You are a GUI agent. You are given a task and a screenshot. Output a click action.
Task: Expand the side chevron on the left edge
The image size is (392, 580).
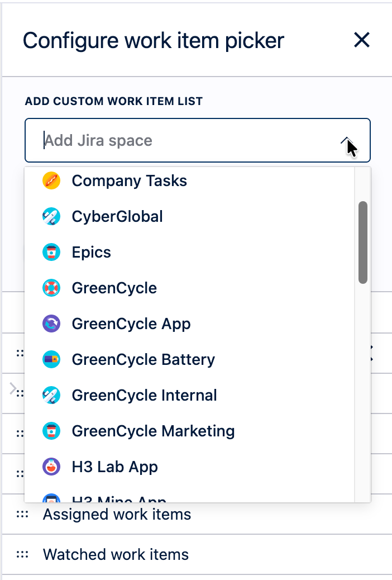[13, 389]
